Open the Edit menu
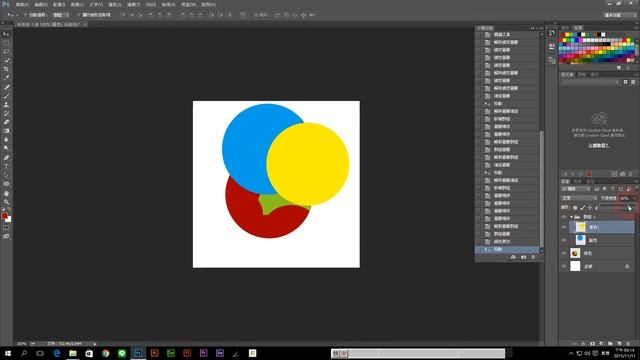Screen dimensions: 640x360 coord(40,4)
